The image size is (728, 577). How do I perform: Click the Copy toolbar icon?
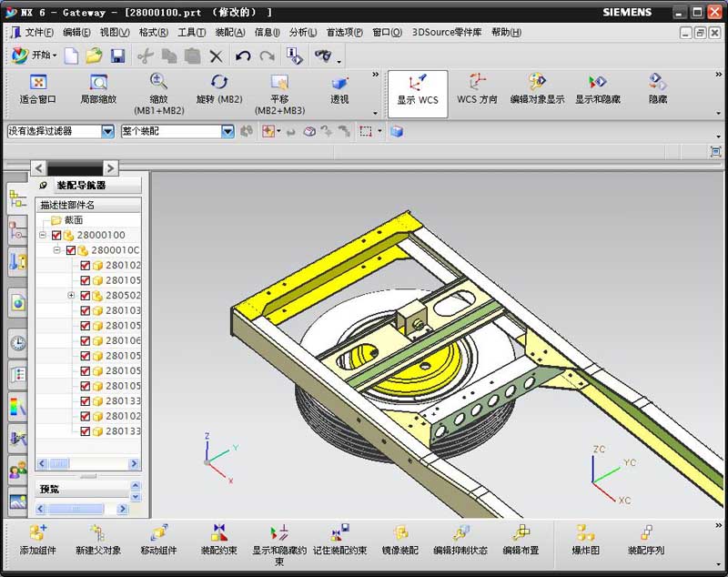[169, 56]
